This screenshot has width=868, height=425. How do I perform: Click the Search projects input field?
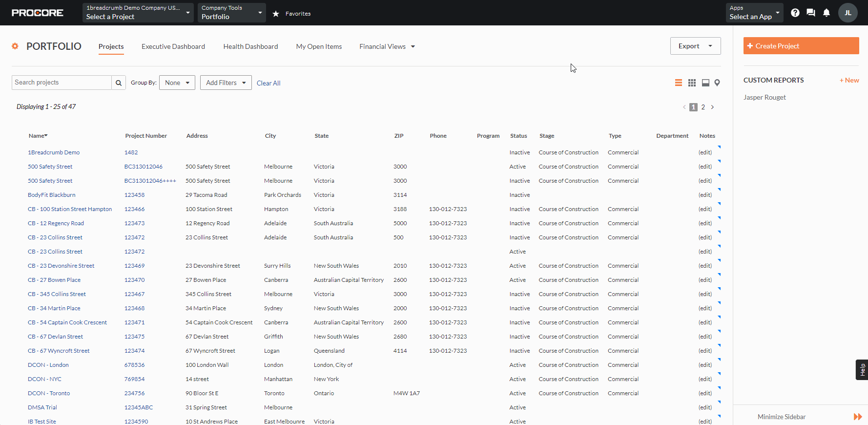tap(62, 83)
